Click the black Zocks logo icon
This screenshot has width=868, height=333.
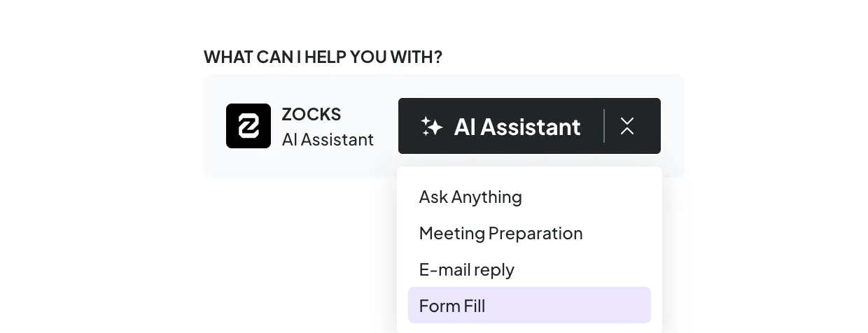[x=248, y=126]
